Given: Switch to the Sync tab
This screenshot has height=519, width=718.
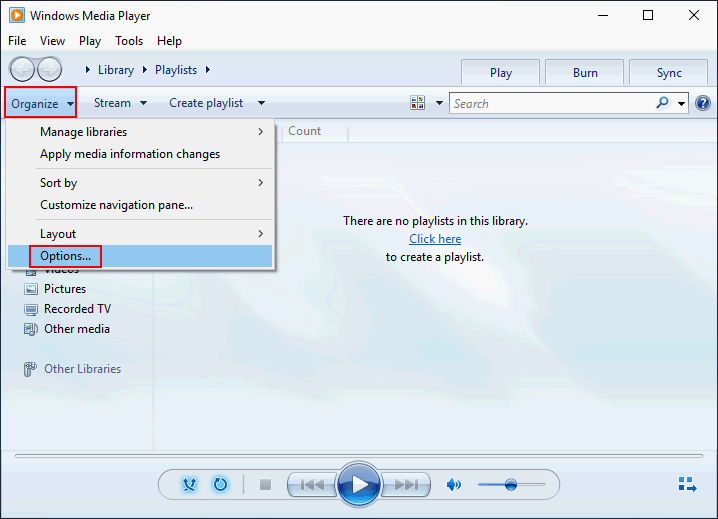Looking at the screenshot, I should (x=669, y=73).
